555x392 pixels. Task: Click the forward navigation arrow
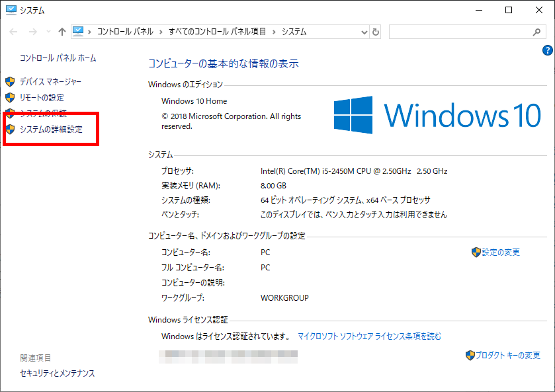pyautogui.click(x=32, y=32)
